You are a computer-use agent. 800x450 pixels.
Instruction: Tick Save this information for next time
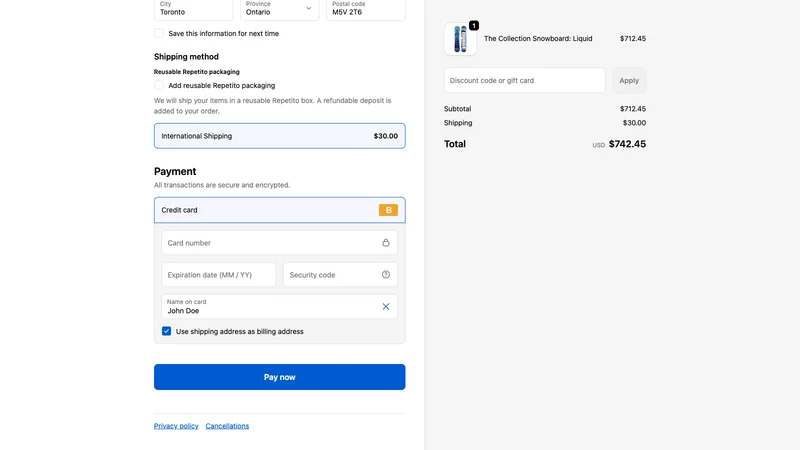coord(159,33)
